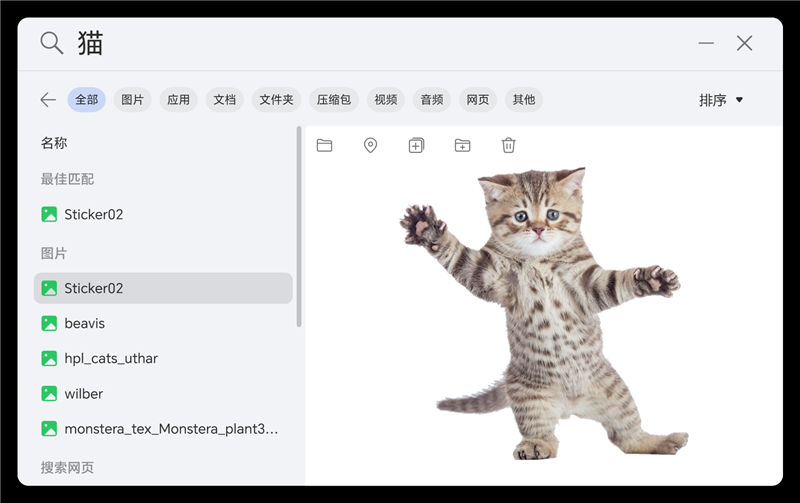Select the 全部 filter chip

tap(86, 99)
